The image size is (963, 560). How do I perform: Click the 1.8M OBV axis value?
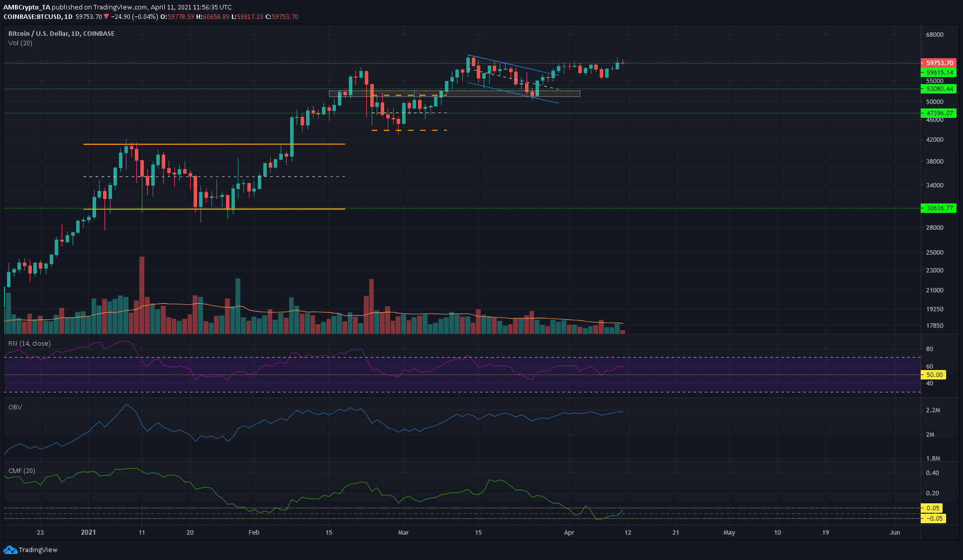tap(933, 459)
